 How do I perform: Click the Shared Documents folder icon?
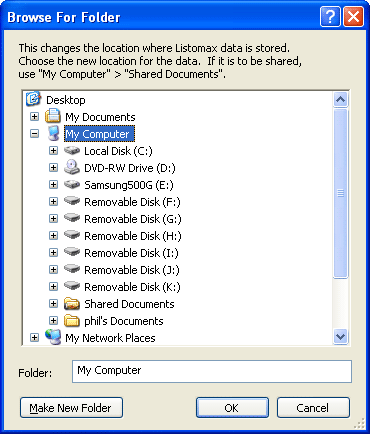72,304
